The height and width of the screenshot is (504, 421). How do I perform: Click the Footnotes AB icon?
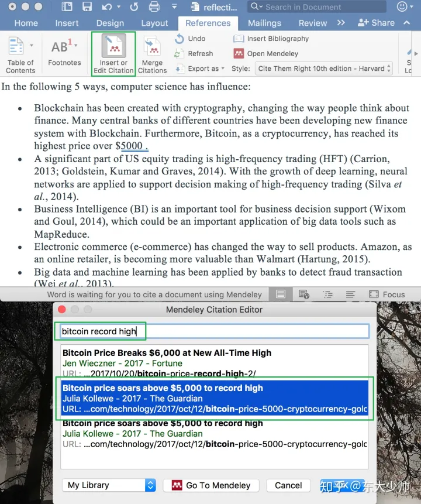(61, 46)
